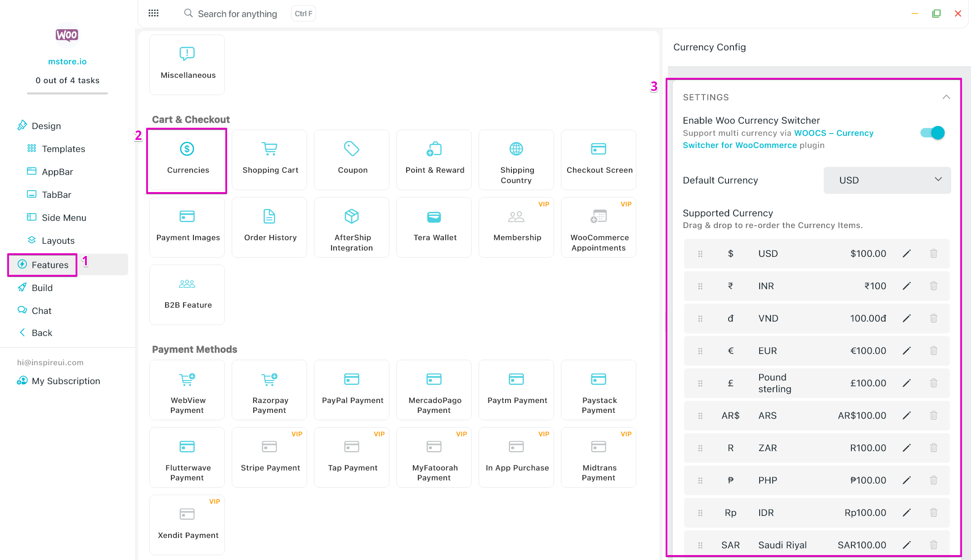Collapse the SETTINGS section
This screenshot has height=560, width=971.
[946, 97]
